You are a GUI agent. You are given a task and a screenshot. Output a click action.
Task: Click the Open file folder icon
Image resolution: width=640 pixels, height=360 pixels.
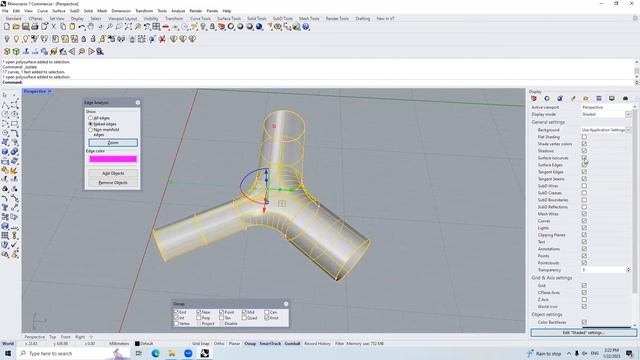[x=16, y=27]
